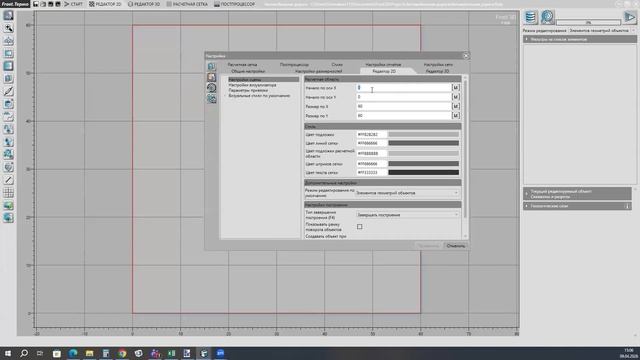The image size is (640, 360).
Task: Switch to Постпроцессор settings tab
Action: coord(294,64)
